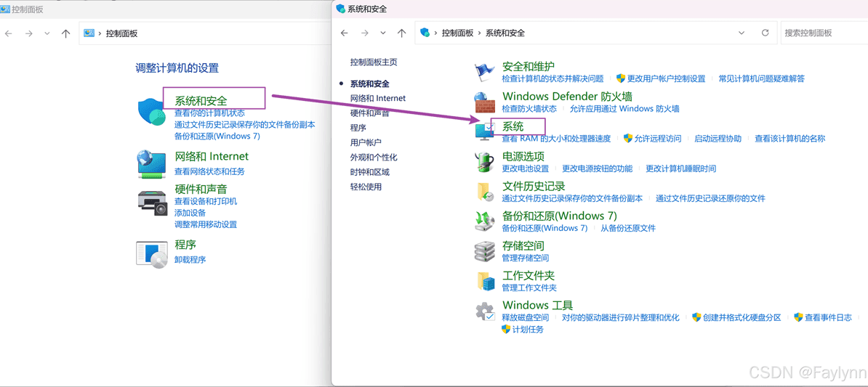Click 创建并格式化硬盘分区 link
This screenshot has width=868, height=387.
click(742, 317)
